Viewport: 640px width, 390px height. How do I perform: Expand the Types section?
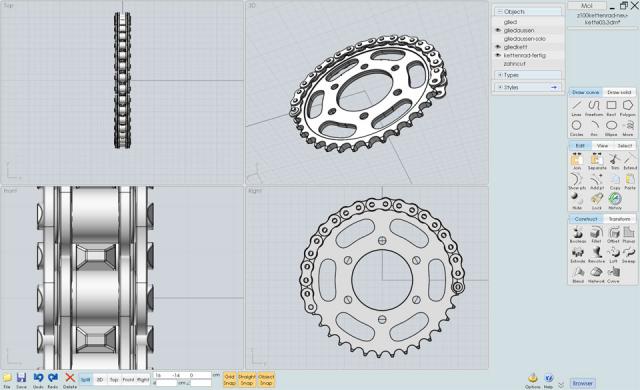(500, 75)
